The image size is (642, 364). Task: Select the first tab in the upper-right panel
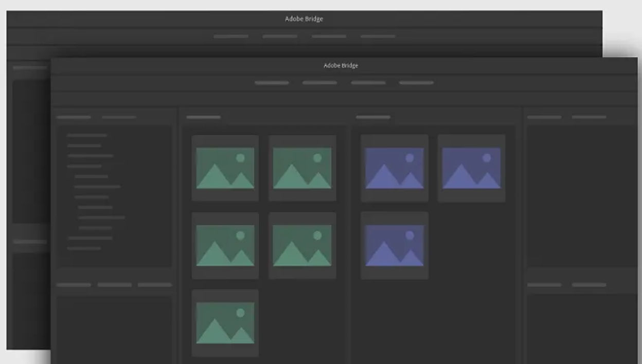click(x=544, y=117)
